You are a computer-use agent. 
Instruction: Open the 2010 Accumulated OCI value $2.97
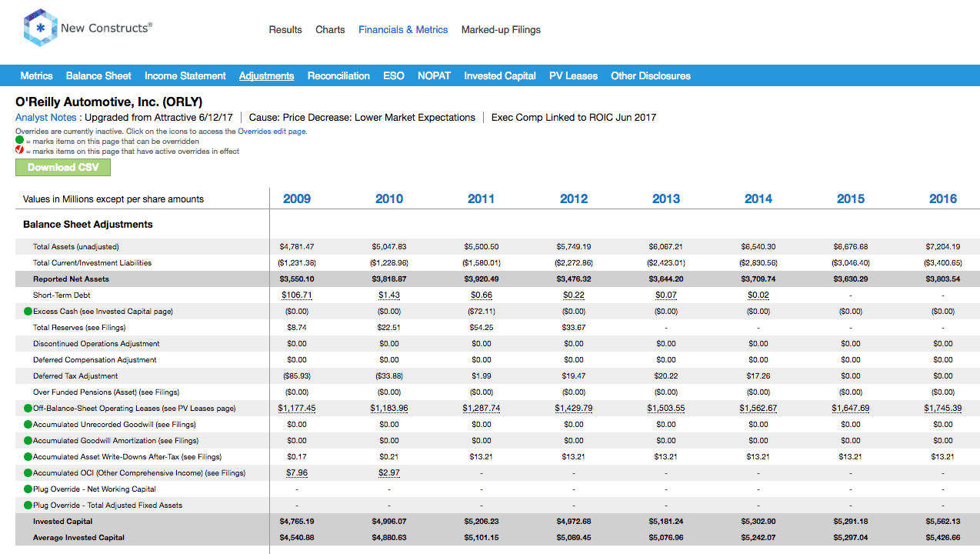pos(389,473)
